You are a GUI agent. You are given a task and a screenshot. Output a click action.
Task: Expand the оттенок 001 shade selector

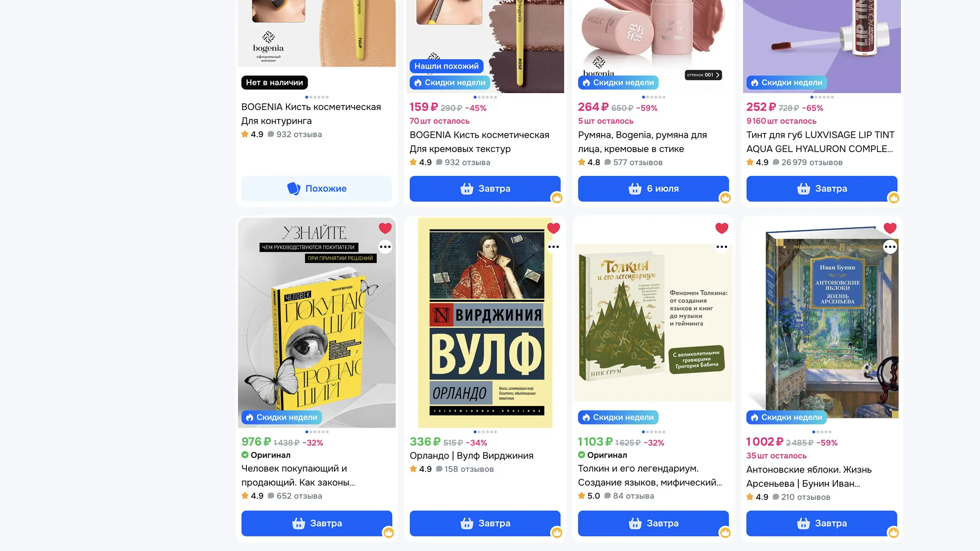click(x=703, y=75)
